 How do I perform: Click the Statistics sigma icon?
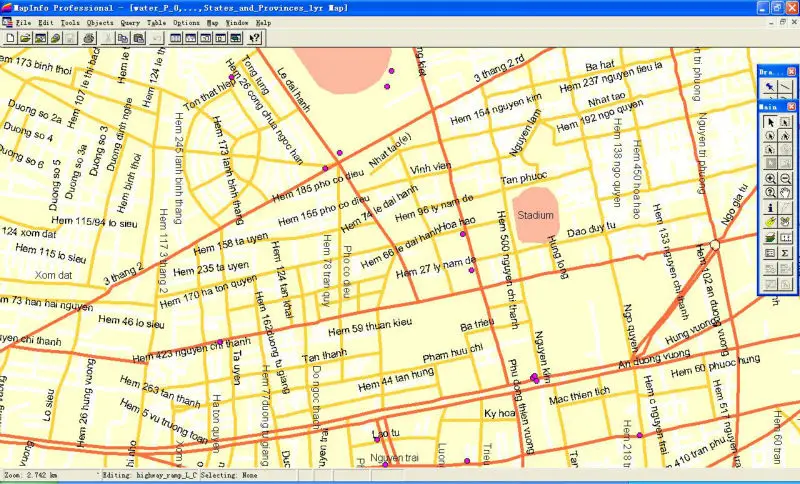pos(785,253)
